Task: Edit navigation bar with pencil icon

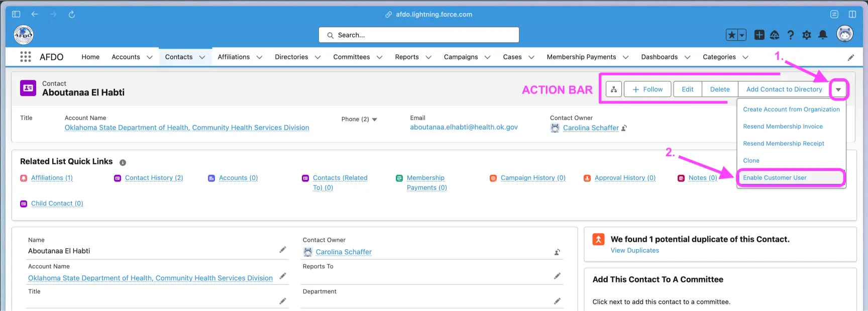Action: point(851,57)
